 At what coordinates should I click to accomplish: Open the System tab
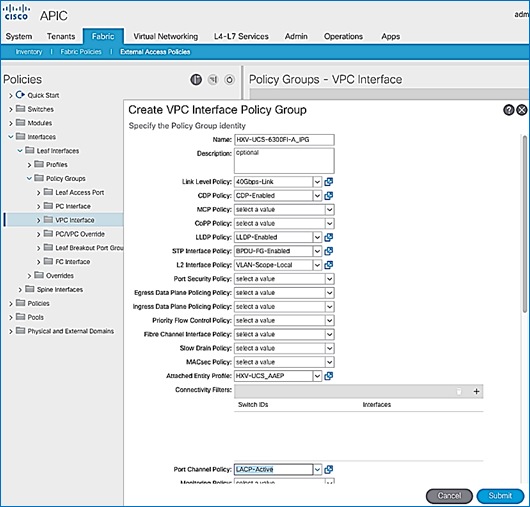[x=19, y=36]
